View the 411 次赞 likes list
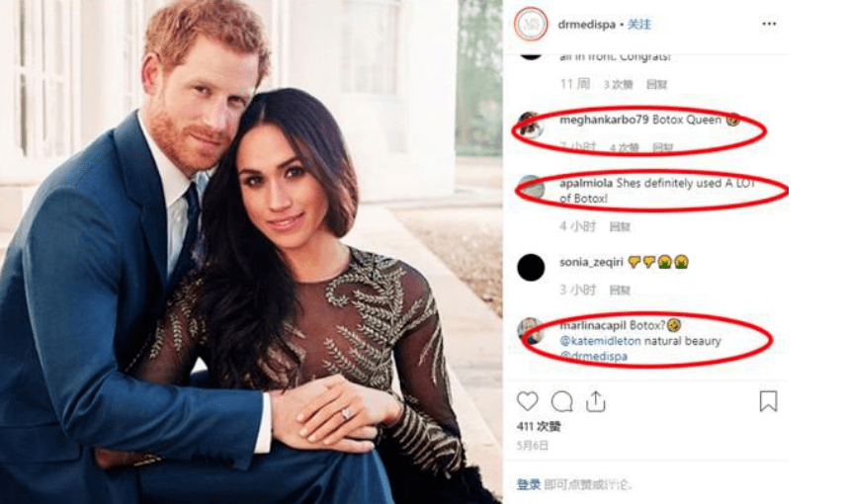This screenshot has width=848, height=504. (x=539, y=427)
